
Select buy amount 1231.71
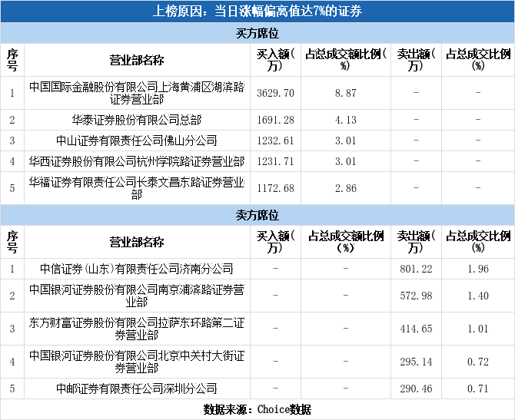[275, 161]
